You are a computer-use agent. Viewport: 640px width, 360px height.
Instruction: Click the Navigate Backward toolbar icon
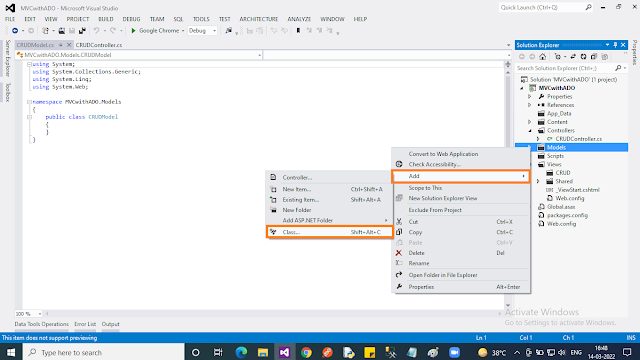point(15,31)
